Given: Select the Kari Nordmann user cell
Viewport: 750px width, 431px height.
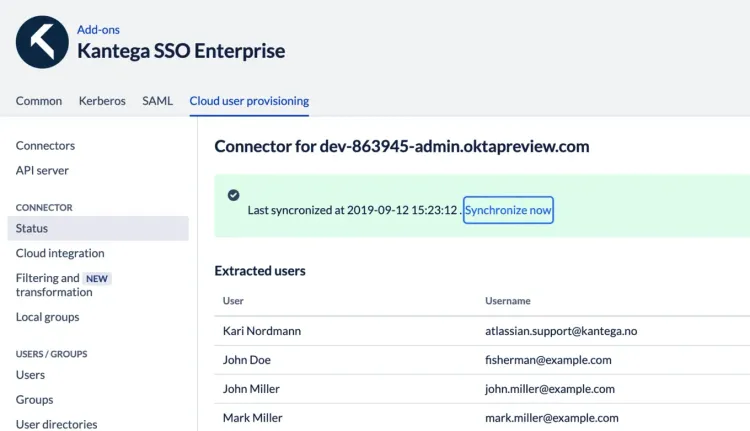Looking at the screenshot, I should pos(262,331).
